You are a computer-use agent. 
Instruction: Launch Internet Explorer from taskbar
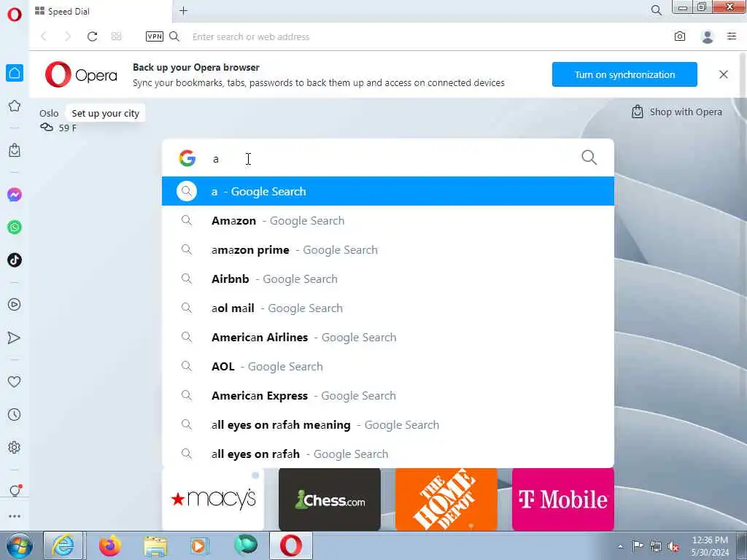pos(63,545)
